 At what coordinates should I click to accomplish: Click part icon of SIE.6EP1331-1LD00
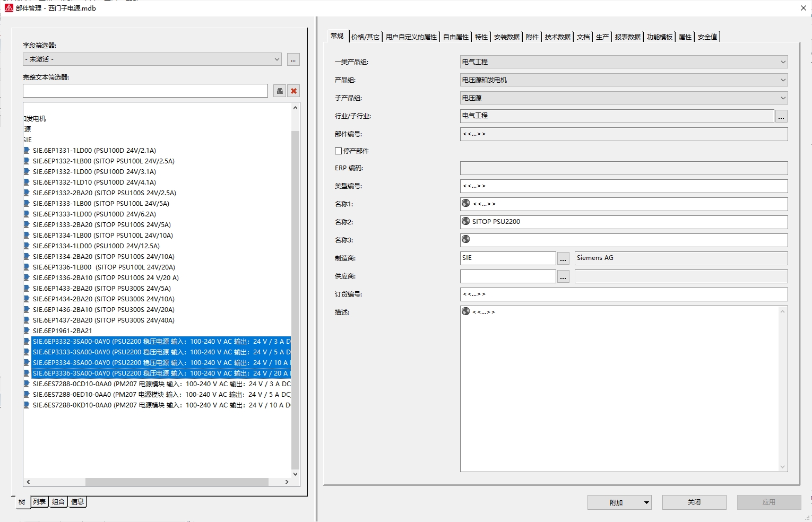pyautogui.click(x=27, y=150)
